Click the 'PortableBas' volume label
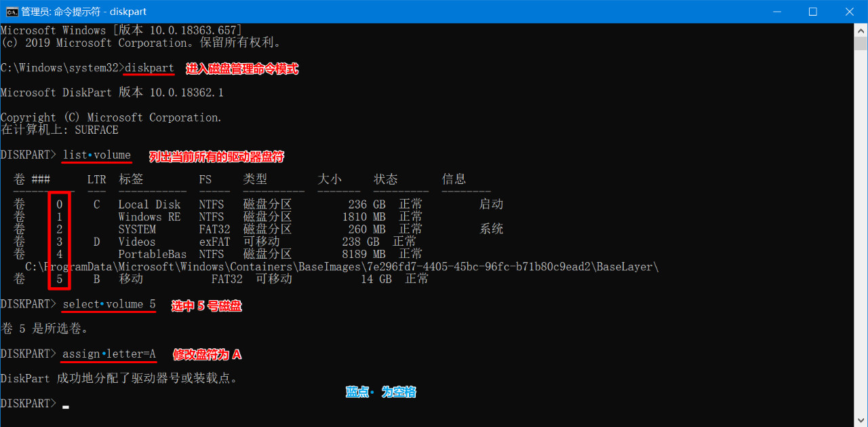This screenshot has height=427, width=868. pyautogui.click(x=153, y=254)
